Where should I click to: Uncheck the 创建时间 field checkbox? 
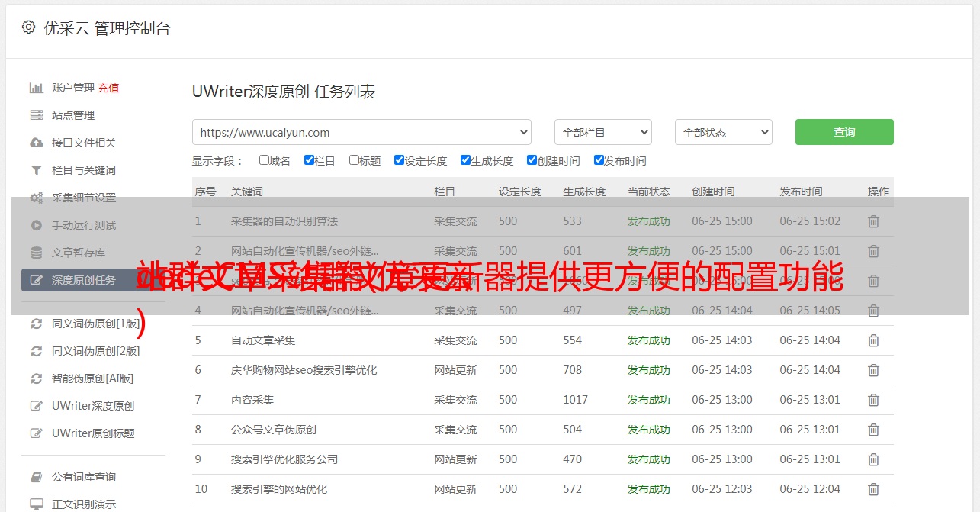[x=532, y=160]
